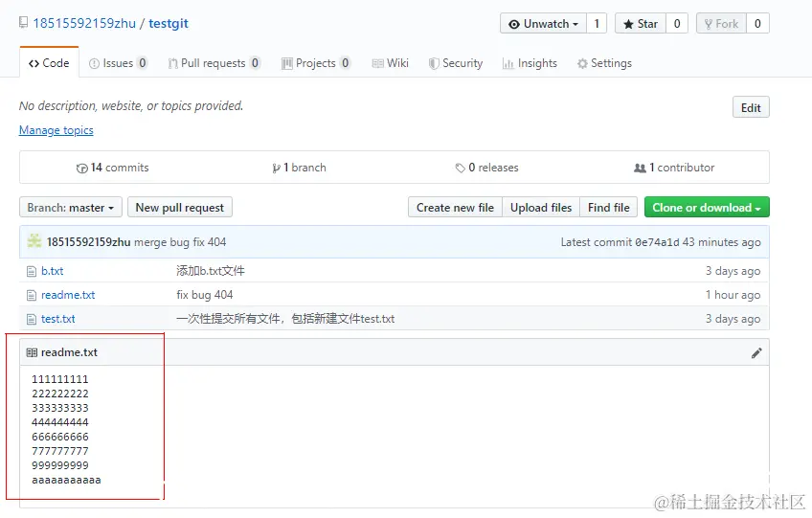Click the people icon beside 1 contributor
The width and height of the screenshot is (812, 518).
click(x=640, y=168)
